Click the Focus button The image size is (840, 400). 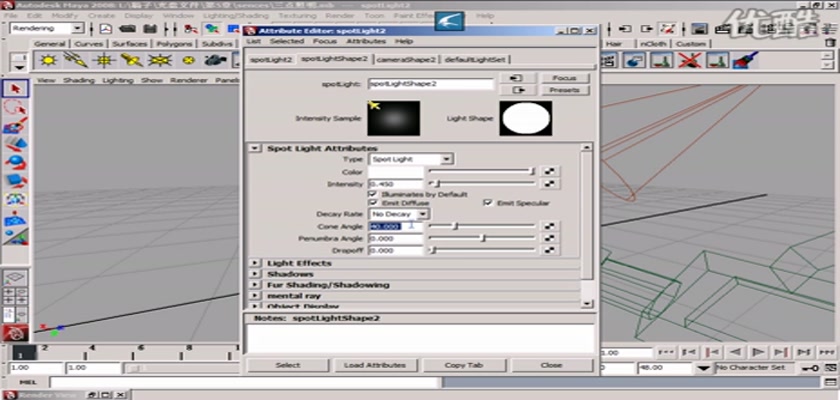(x=564, y=78)
